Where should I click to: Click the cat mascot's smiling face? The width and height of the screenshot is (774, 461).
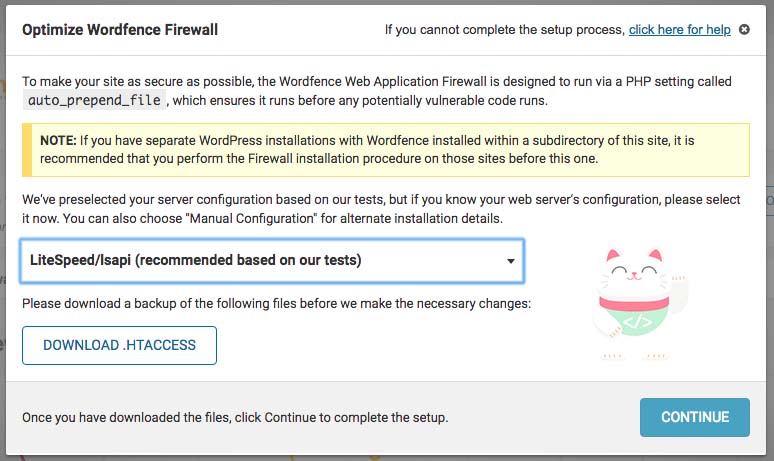tap(635, 271)
